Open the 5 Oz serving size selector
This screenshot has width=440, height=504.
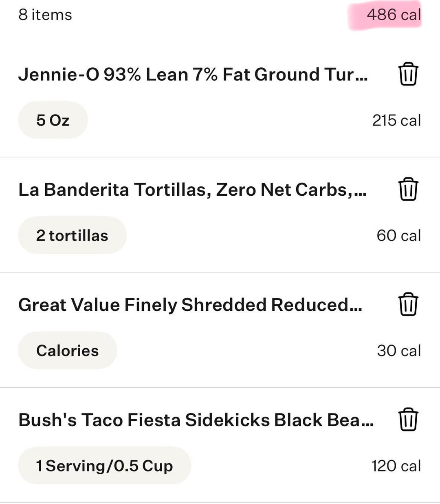(x=53, y=120)
